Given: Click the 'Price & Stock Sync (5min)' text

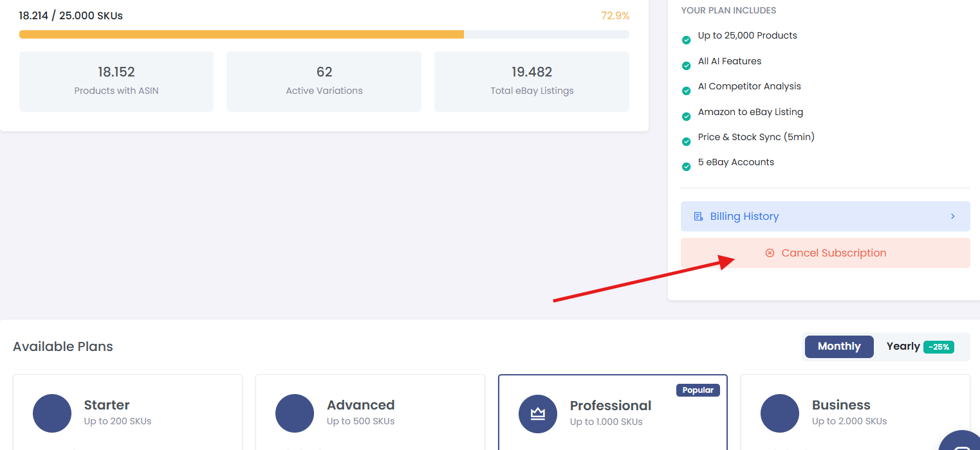Looking at the screenshot, I should point(757,137).
